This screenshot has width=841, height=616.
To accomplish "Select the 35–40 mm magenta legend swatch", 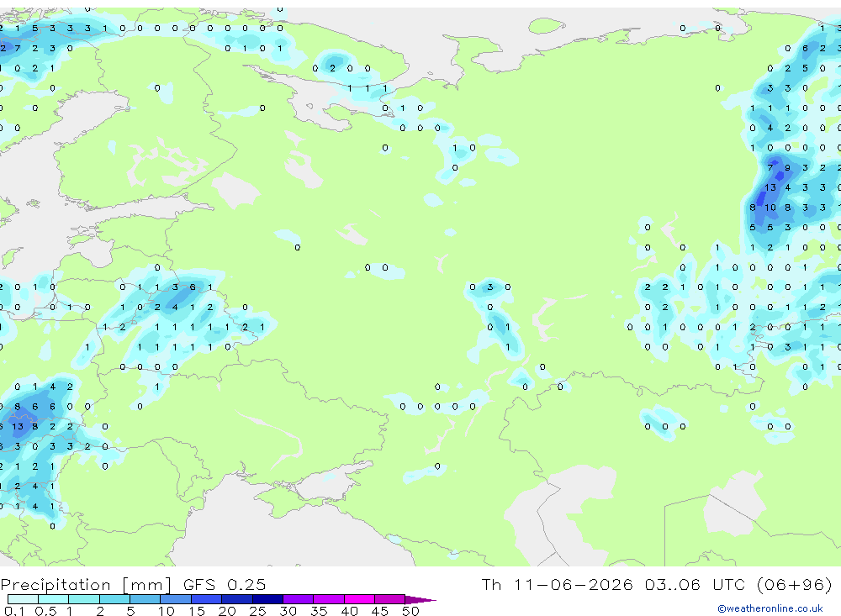I will tap(328, 599).
